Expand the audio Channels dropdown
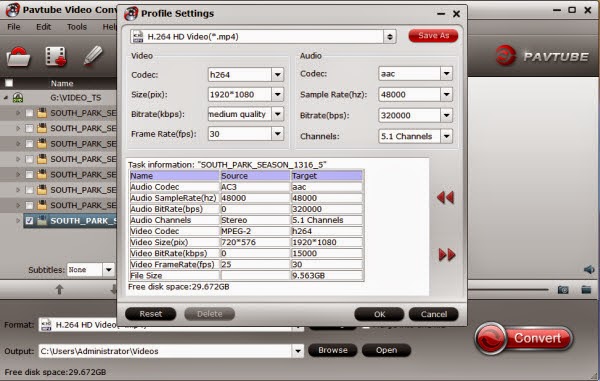Screen dimensions: 600x381 click(x=447, y=136)
